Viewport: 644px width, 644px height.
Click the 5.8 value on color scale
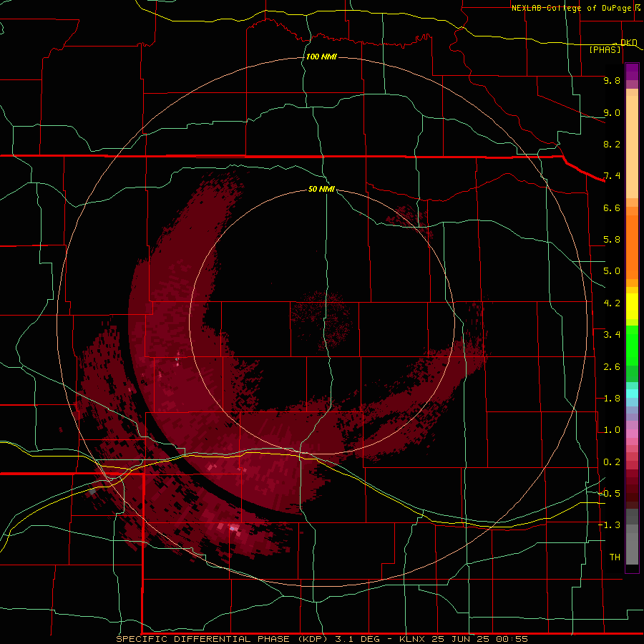coord(612,240)
